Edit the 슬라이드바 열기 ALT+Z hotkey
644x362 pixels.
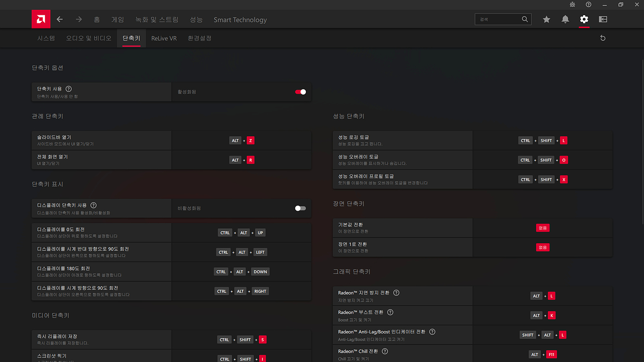(x=242, y=141)
